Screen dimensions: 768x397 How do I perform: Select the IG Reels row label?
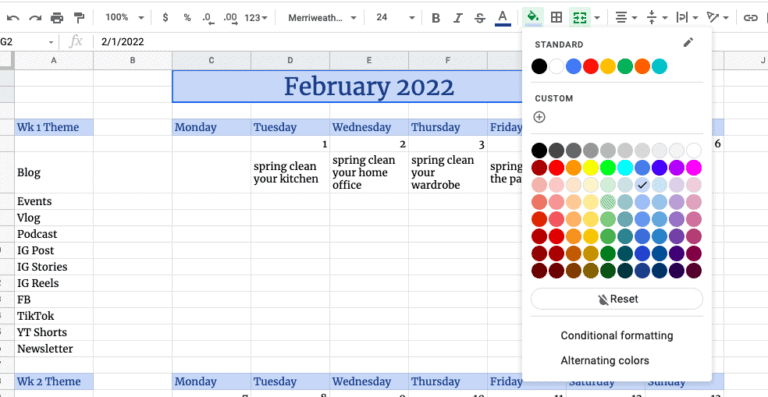coord(54,283)
